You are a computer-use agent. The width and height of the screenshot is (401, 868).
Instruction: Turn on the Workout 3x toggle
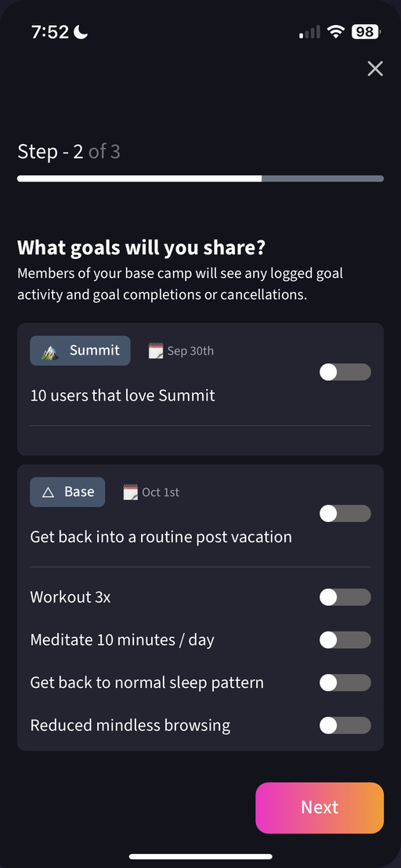click(345, 596)
